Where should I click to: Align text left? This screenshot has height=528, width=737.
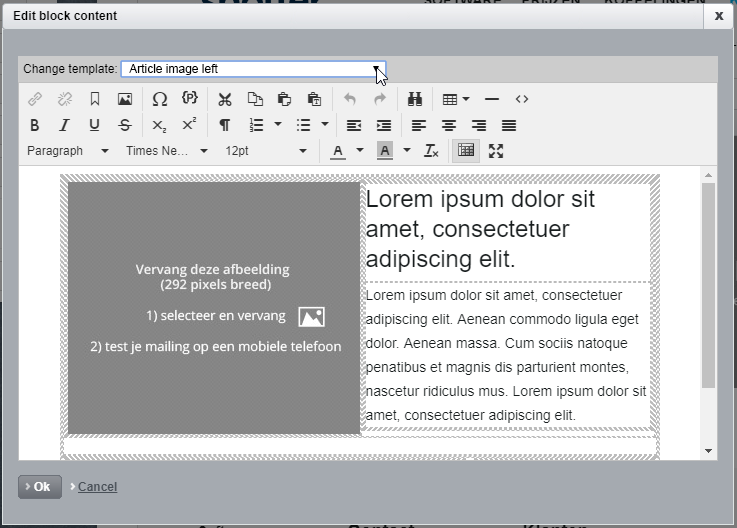click(419, 125)
